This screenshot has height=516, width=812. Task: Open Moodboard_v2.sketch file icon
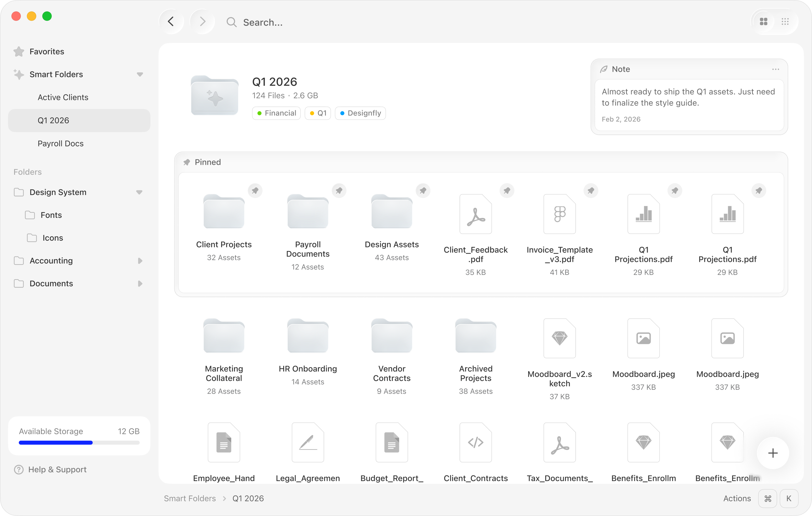pos(559,338)
